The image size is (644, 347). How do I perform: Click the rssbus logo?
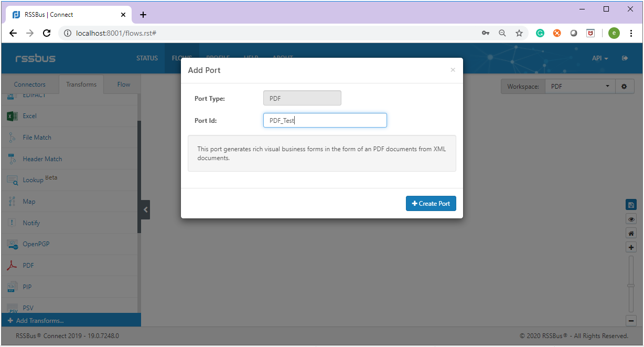click(x=36, y=58)
